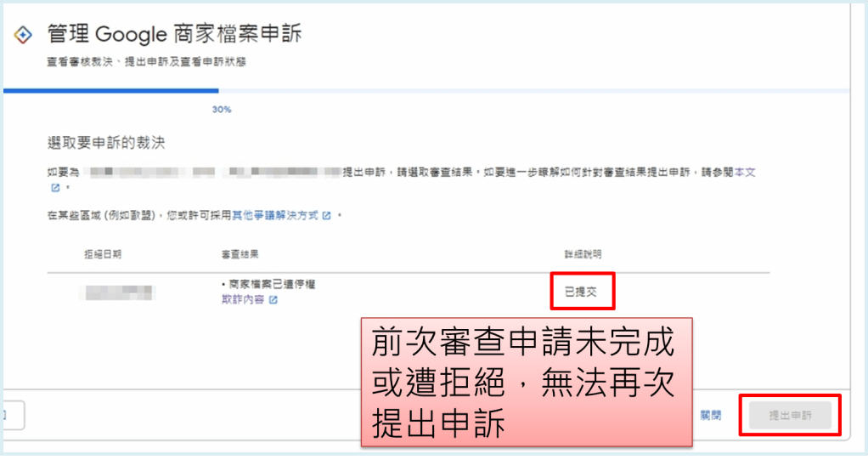Click the external-link icon beside 其他爭議解決方式

[x=326, y=216]
